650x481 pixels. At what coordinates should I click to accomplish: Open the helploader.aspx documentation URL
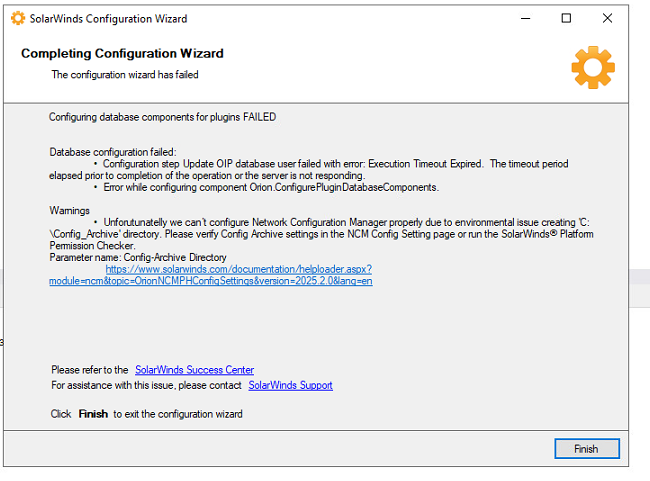coord(211,275)
